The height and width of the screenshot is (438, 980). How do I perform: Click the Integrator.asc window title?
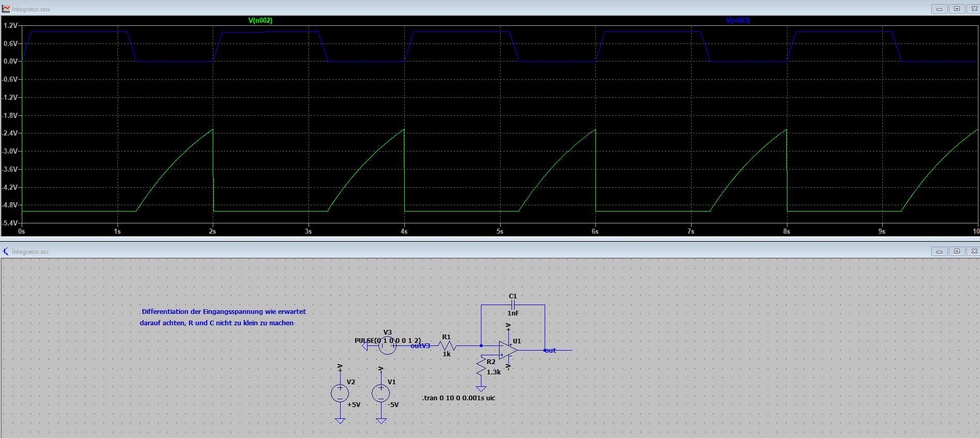coord(31,252)
